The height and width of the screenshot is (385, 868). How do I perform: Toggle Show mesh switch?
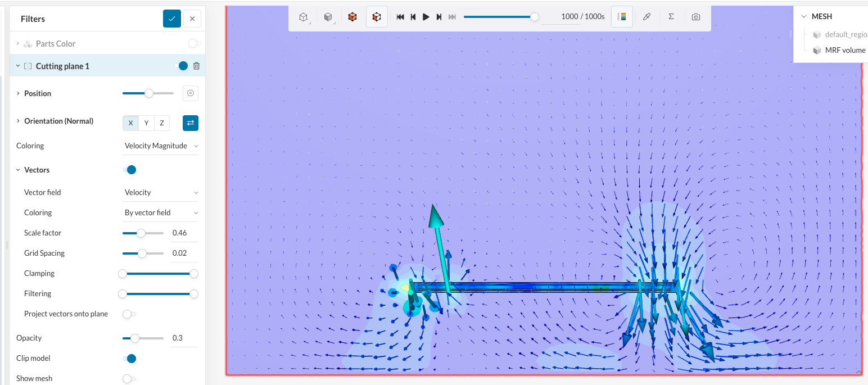(129, 378)
